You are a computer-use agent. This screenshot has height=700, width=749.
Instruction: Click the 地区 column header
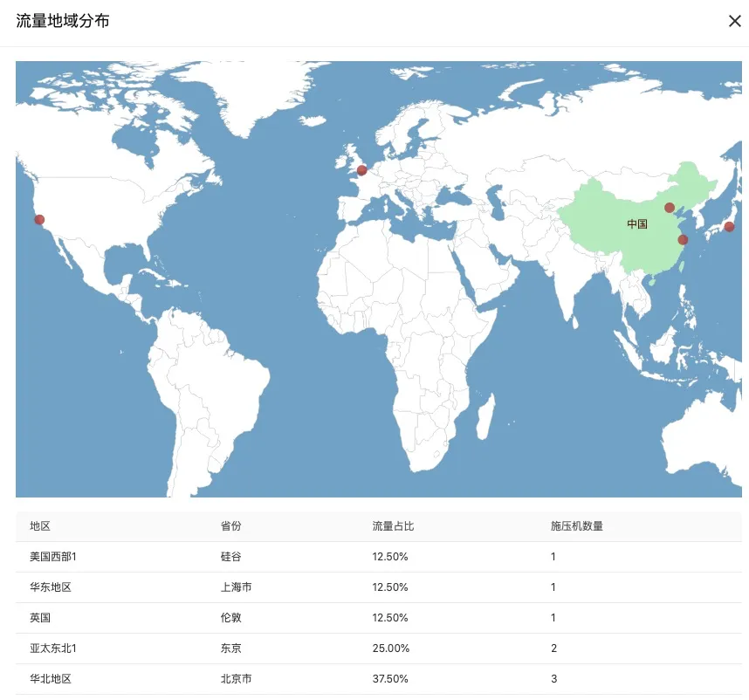[x=40, y=526]
